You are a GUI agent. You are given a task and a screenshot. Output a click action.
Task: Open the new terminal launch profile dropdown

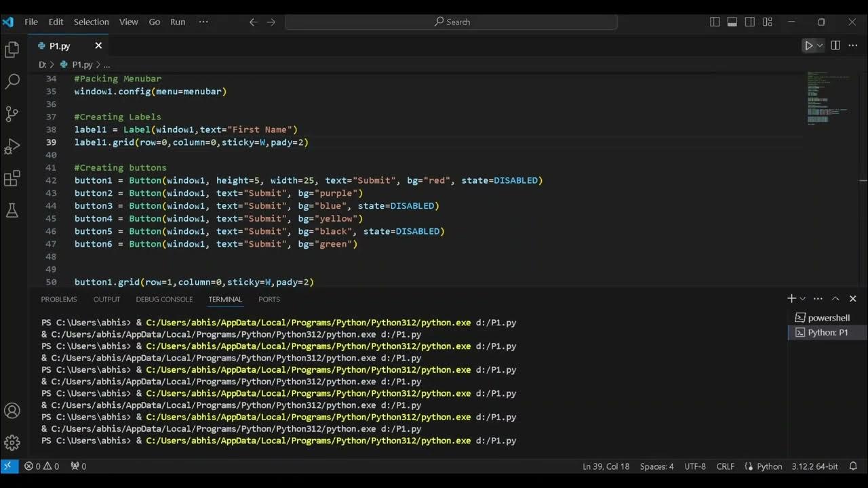coord(802,299)
